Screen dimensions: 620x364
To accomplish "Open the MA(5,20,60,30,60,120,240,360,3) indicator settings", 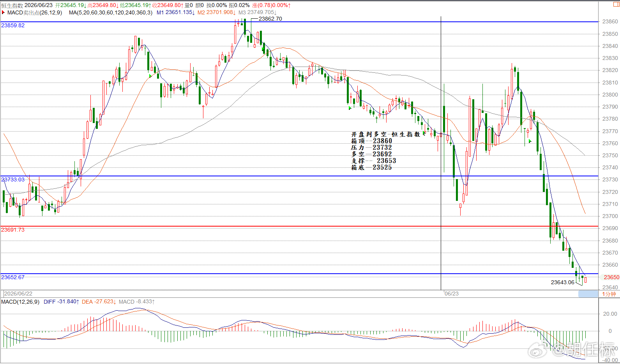I will (x=111, y=12).
